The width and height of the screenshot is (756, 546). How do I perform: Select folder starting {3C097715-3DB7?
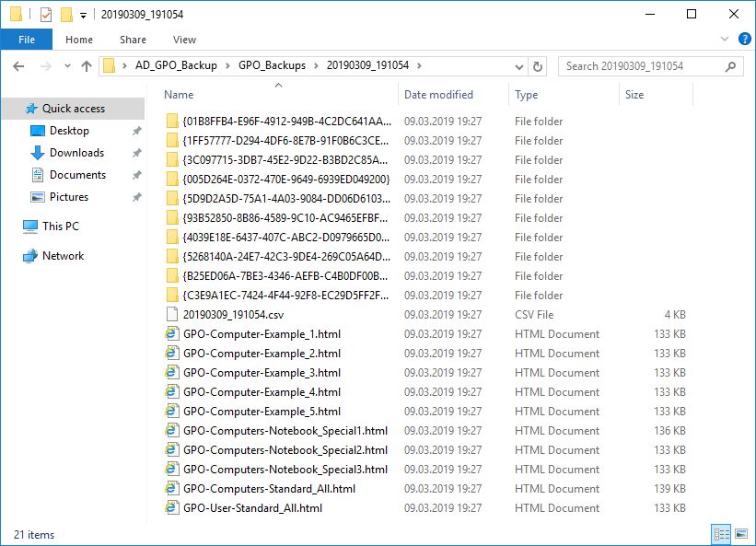coord(285,160)
